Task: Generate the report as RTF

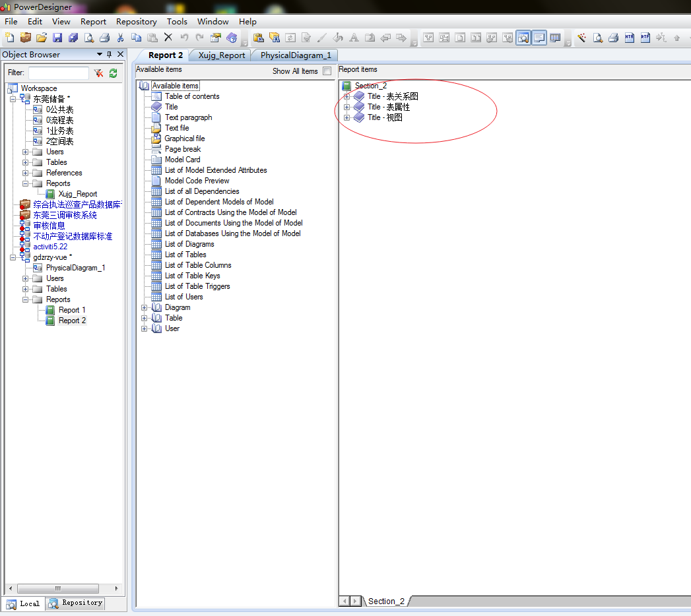Action: pyautogui.click(x=645, y=38)
